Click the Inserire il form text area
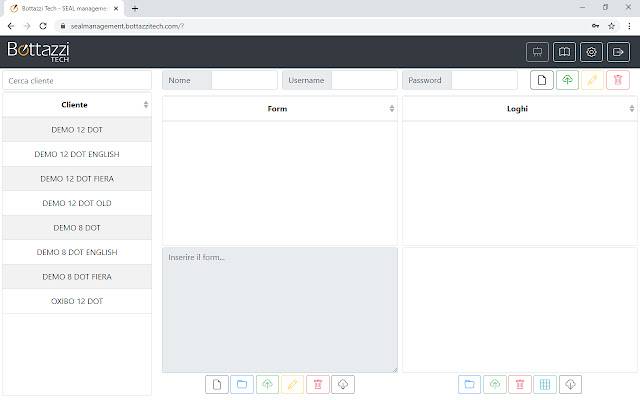 280,310
